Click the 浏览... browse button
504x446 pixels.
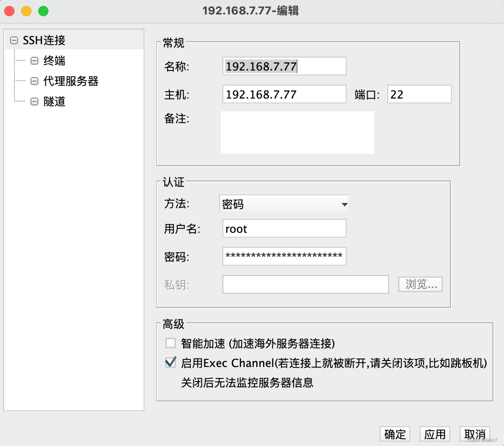click(x=420, y=284)
